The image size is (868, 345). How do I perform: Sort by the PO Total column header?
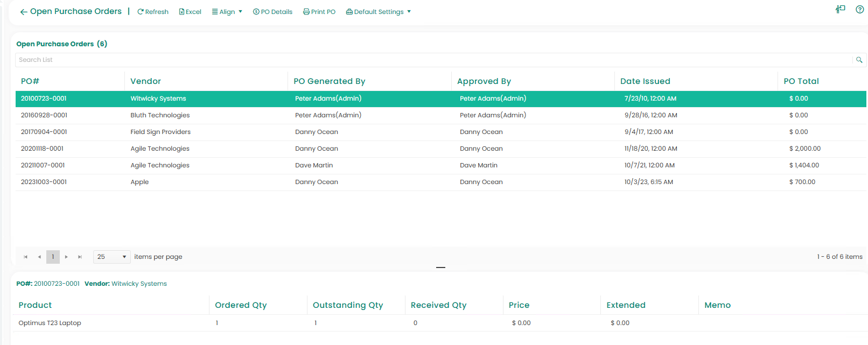[801, 81]
